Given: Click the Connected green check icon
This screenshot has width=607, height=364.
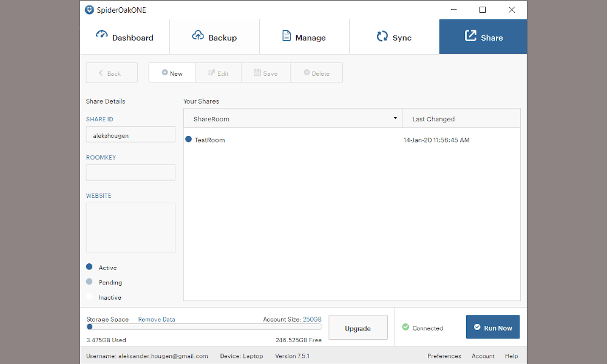Looking at the screenshot, I should [x=405, y=327].
